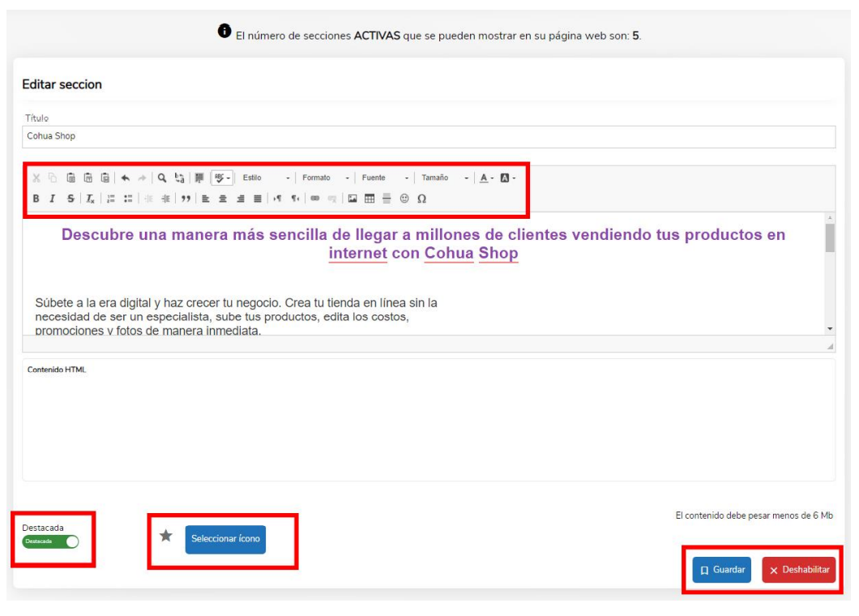Screen dimensions: 859x616
Task: Open the Formato dropdown
Action: click(326, 178)
